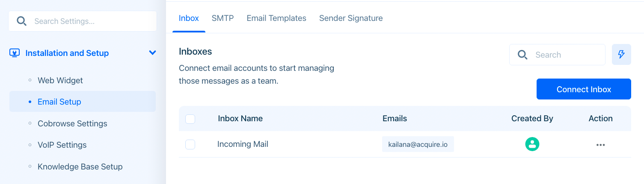This screenshot has width=644, height=184.
Task: Check the Incoming Mail row checkbox
Action: click(x=190, y=144)
